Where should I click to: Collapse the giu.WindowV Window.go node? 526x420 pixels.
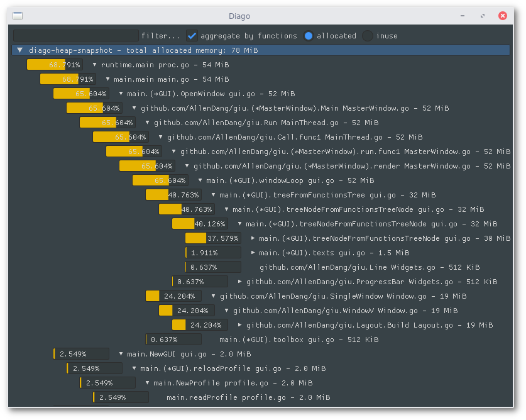226,310
